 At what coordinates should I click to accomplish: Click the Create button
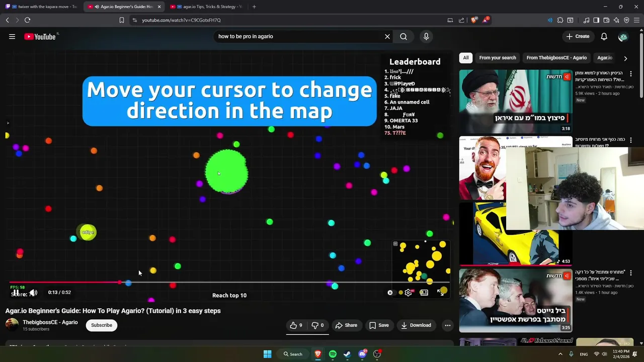click(577, 36)
